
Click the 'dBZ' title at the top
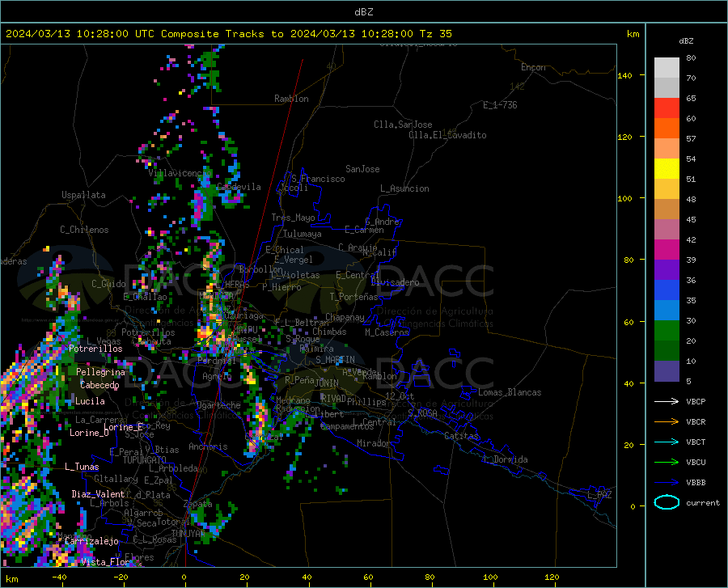click(363, 12)
